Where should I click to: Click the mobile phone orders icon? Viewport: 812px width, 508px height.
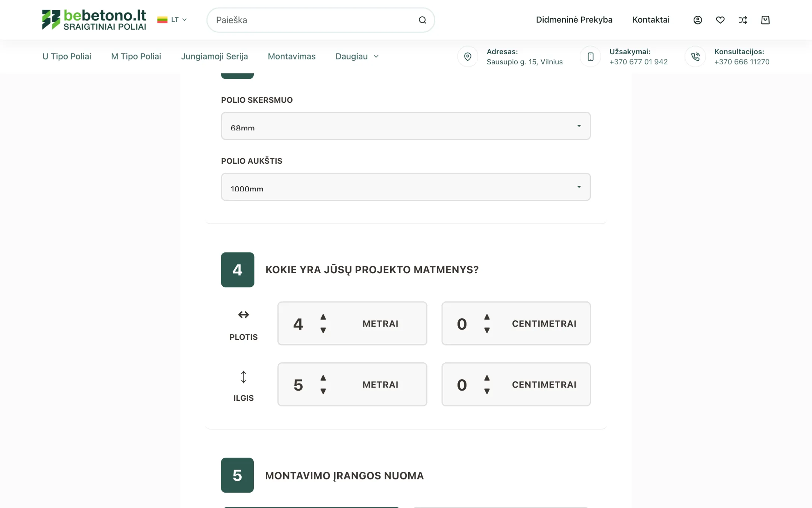(x=591, y=56)
